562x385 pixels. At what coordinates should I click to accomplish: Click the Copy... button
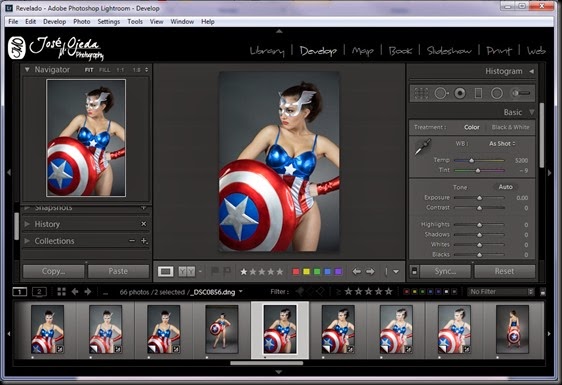53,271
